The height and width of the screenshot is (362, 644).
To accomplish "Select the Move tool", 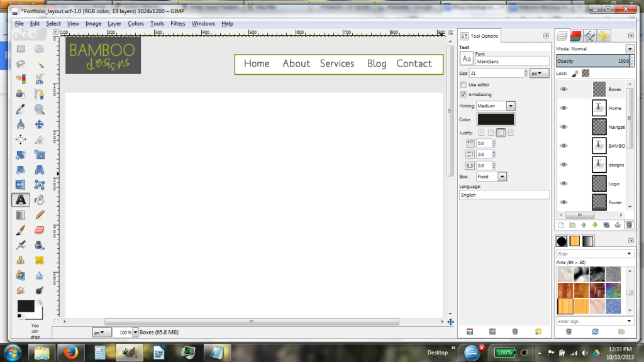I will pyautogui.click(x=40, y=124).
